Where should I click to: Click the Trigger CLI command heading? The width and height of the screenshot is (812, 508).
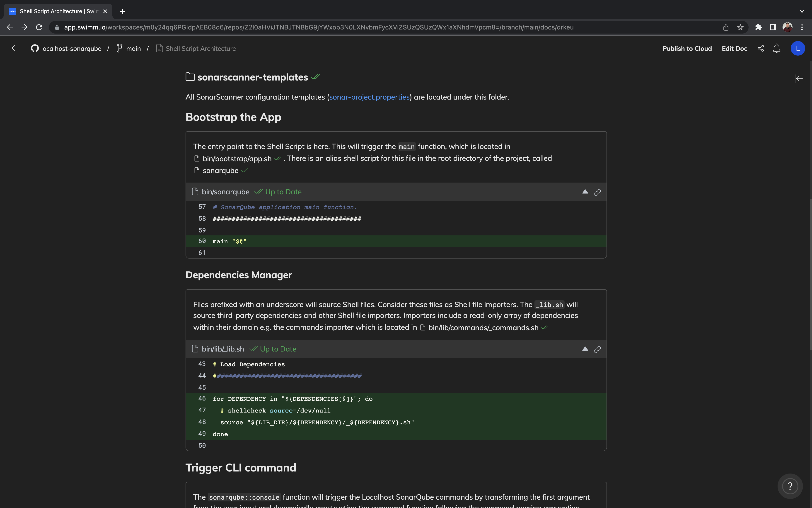[241, 468]
